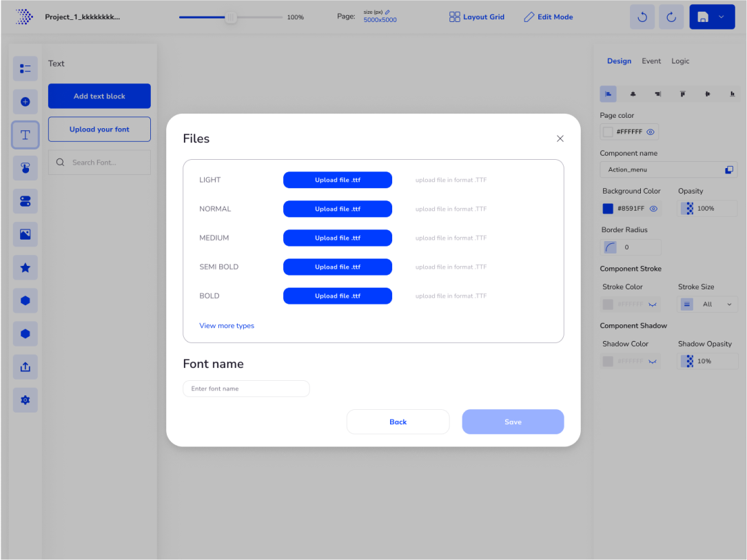Toggle Background Color visibility eye icon
The height and width of the screenshot is (560, 747).
click(x=653, y=208)
